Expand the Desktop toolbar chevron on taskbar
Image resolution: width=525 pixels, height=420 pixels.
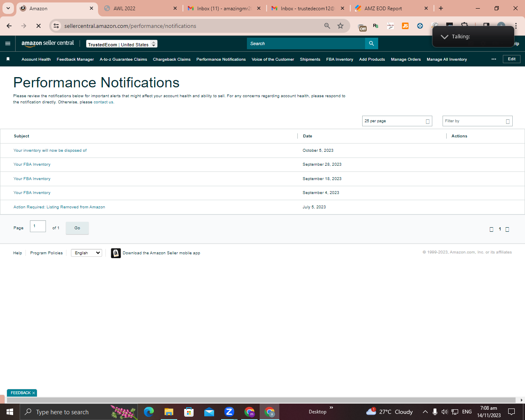click(331, 408)
